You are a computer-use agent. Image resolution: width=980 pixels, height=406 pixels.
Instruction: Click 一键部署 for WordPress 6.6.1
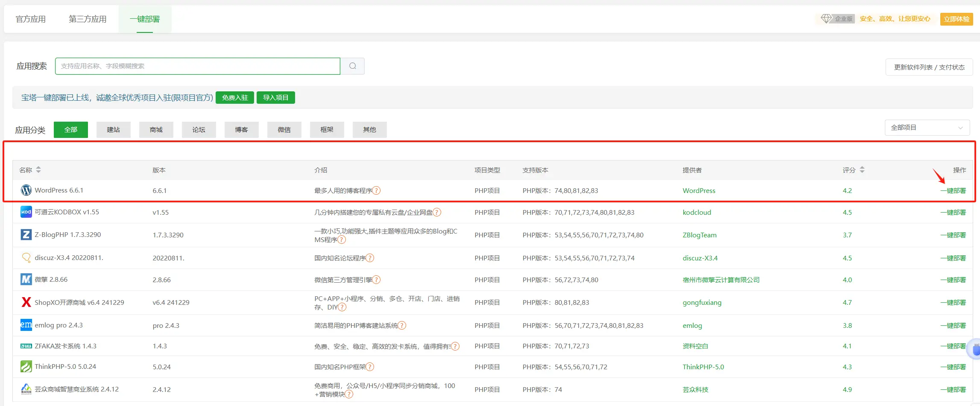coord(953,190)
